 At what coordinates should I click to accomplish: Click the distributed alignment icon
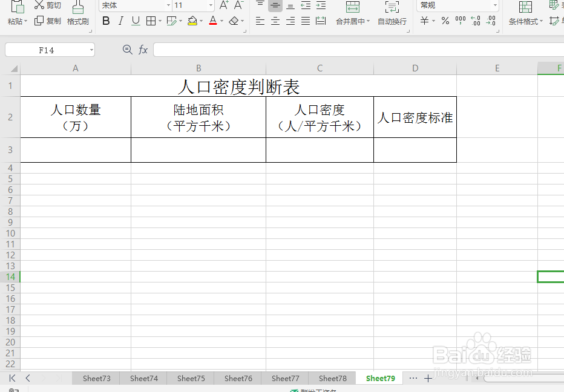pyautogui.click(x=321, y=21)
